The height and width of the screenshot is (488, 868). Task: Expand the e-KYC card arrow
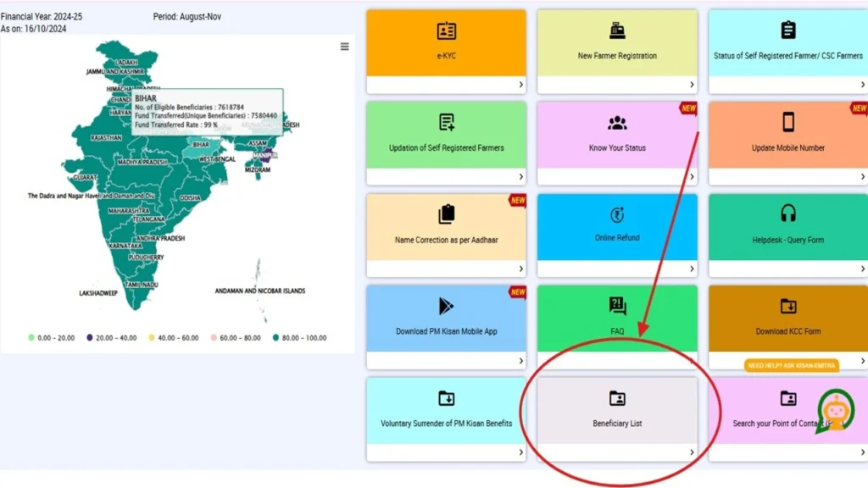[521, 85]
